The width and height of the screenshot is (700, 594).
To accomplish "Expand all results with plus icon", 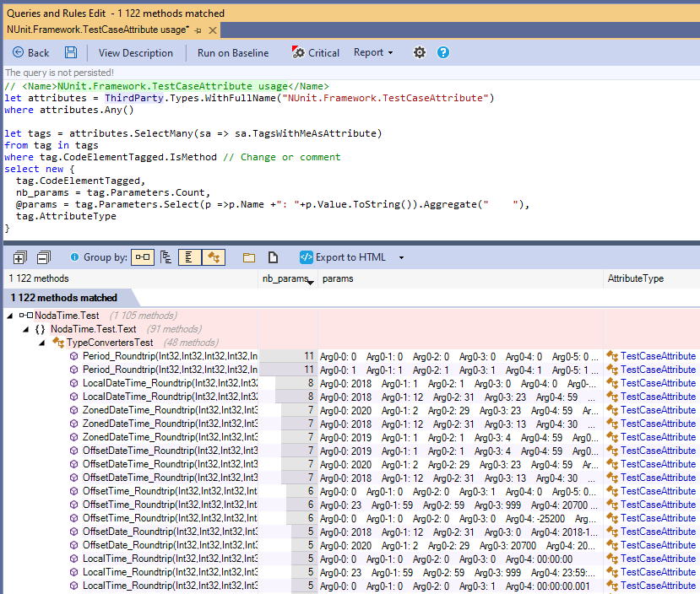I will 20,257.
